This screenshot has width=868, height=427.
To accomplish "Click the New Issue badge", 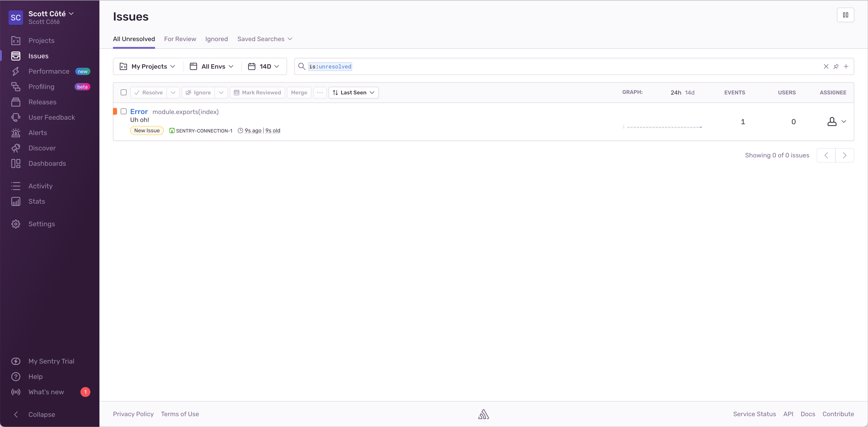I will [147, 131].
